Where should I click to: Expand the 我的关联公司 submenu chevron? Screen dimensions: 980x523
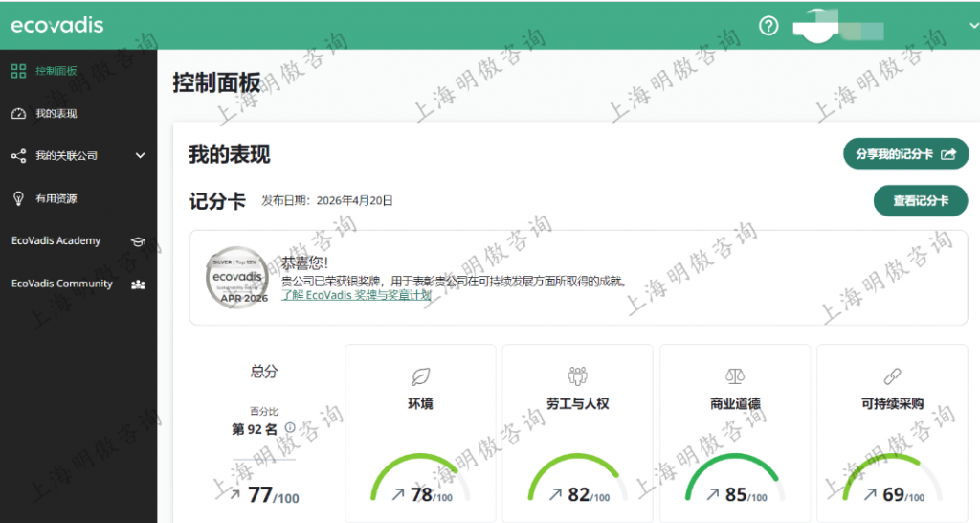pyautogui.click(x=140, y=155)
